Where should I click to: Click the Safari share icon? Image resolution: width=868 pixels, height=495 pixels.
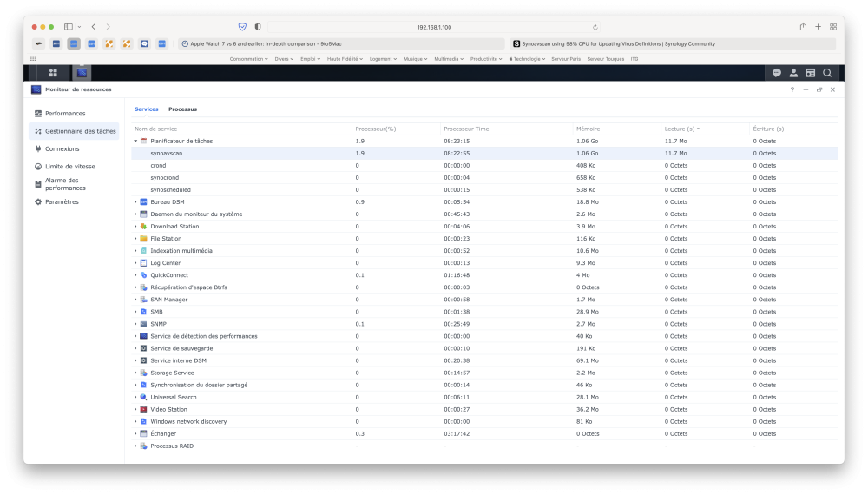(x=803, y=27)
